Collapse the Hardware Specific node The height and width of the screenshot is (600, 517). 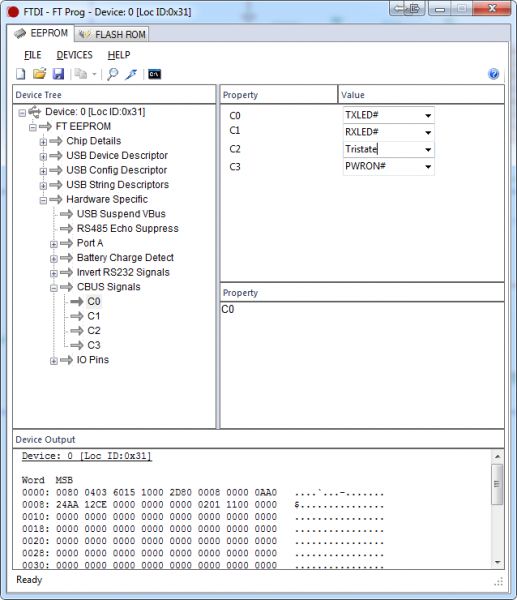point(43,200)
